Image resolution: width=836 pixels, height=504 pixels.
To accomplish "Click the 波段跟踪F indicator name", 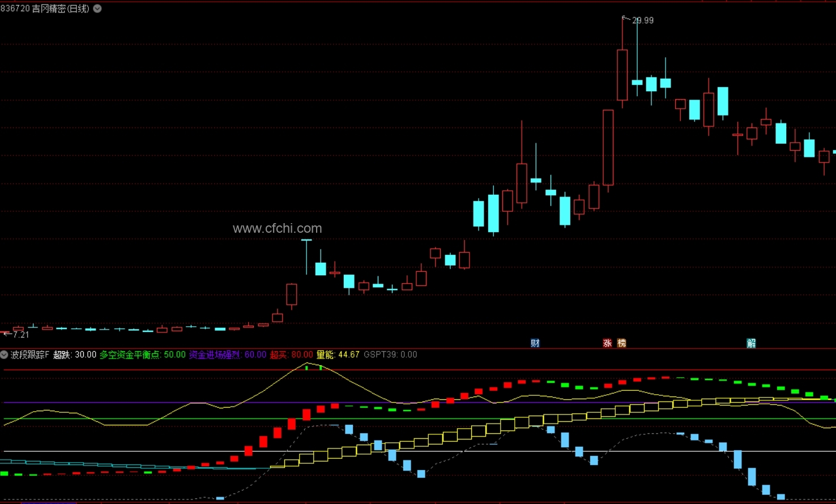I will (x=30, y=354).
